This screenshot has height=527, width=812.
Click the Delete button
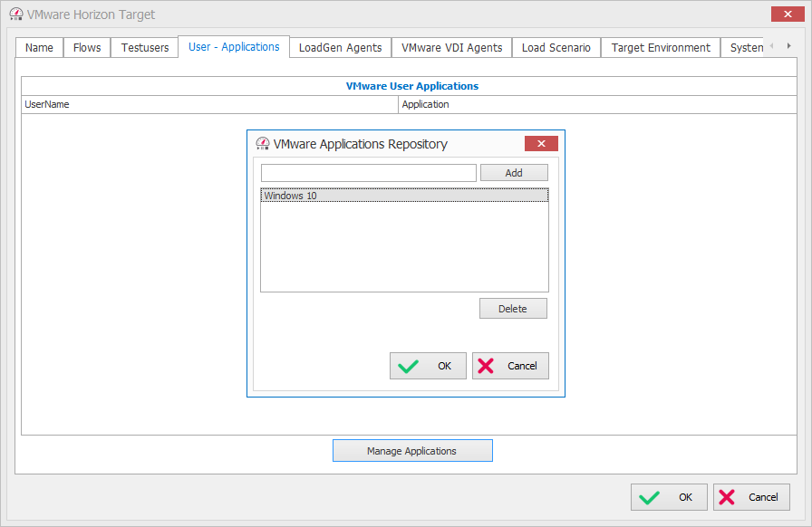point(513,309)
